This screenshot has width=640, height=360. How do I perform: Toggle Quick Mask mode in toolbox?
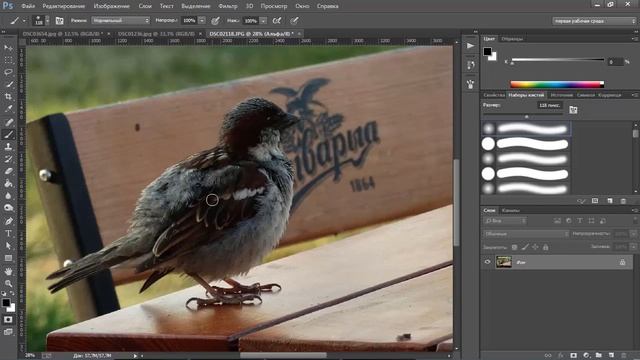click(x=8, y=320)
